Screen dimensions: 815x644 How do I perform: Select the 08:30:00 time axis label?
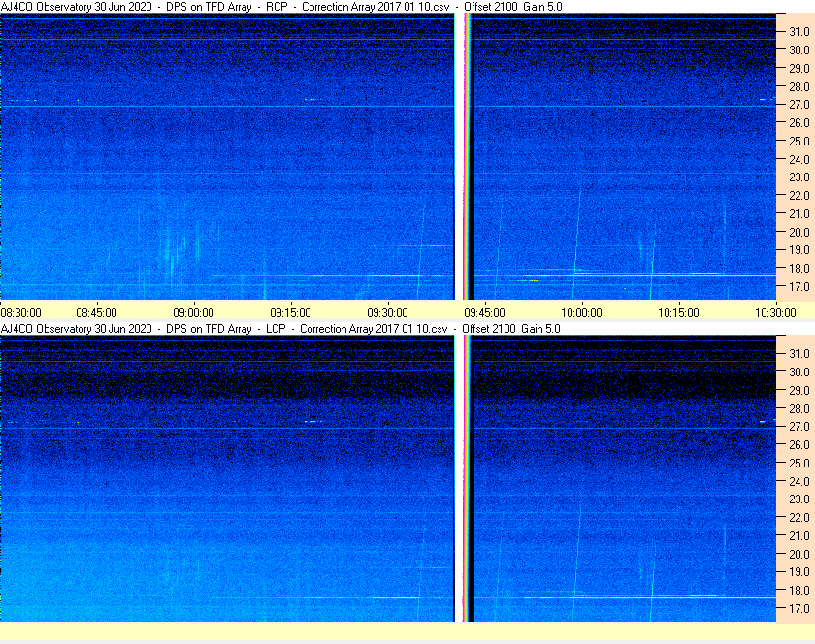(x=20, y=313)
